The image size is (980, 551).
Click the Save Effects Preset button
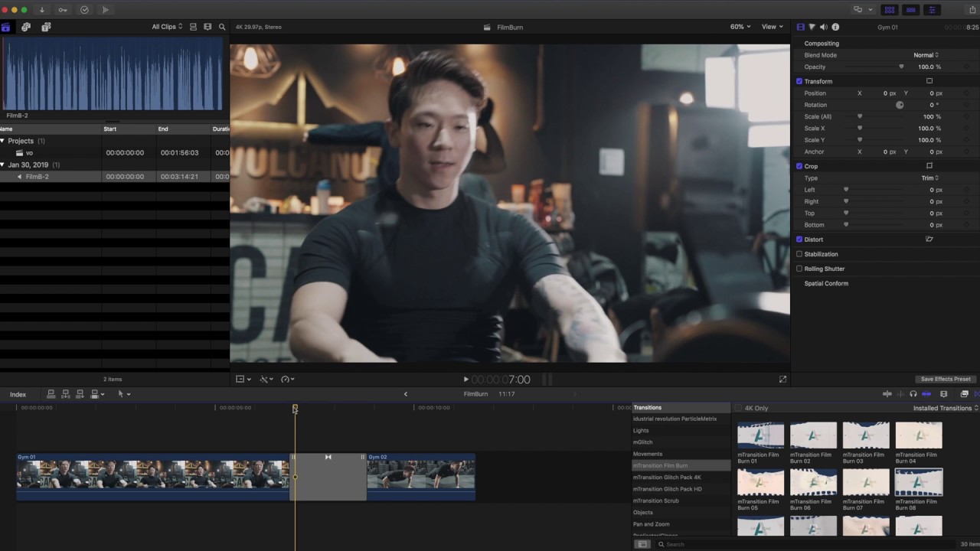coord(945,379)
